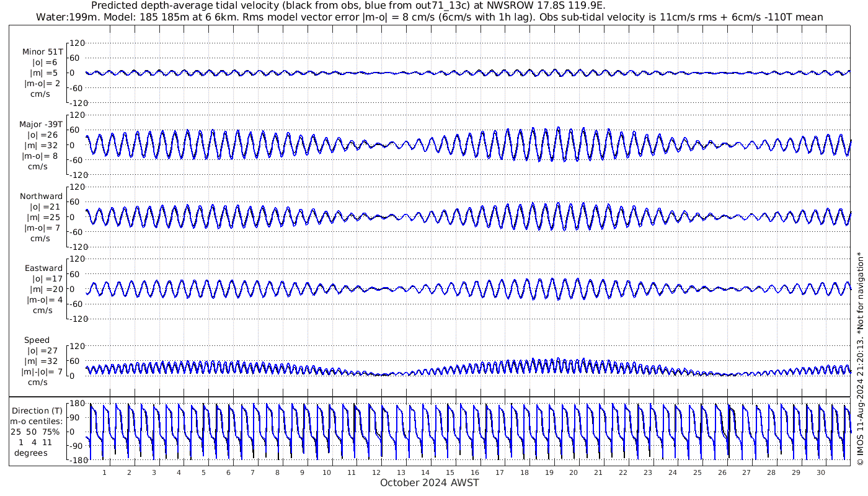Click '|m| =5' in the Minor panel
This screenshot has width=868, height=496.
(44, 73)
